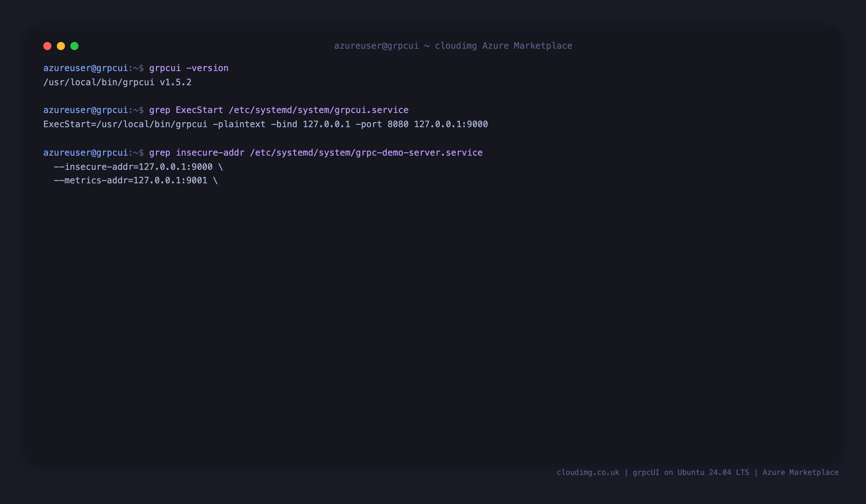The image size is (866, 504).
Task: Click the line '--insecure-addr=127.0.0.1:9000 \'
Action: point(138,167)
